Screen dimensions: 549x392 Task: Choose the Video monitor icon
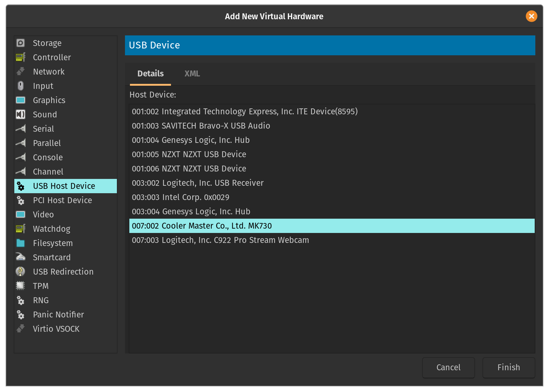tap(21, 214)
